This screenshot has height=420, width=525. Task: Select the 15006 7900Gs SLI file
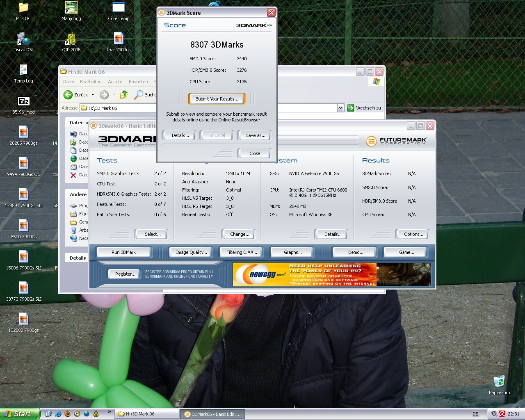(x=23, y=260)
